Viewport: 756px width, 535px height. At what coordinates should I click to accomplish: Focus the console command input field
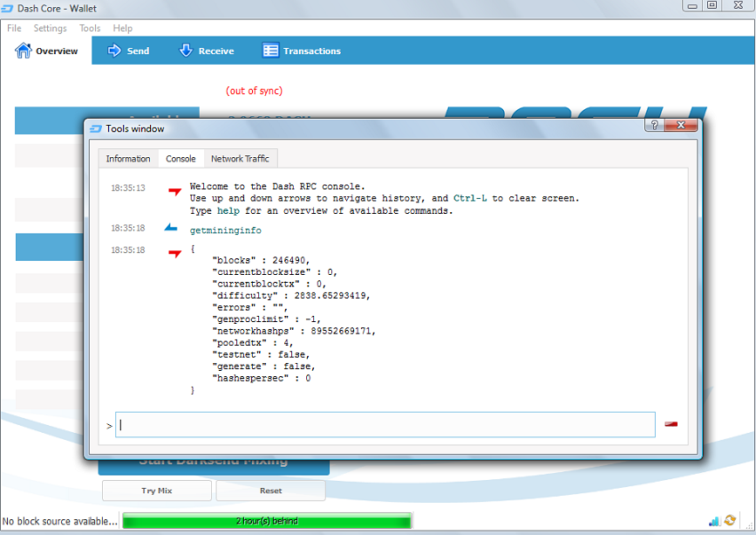pyautogui.click(x=385, y=424)
